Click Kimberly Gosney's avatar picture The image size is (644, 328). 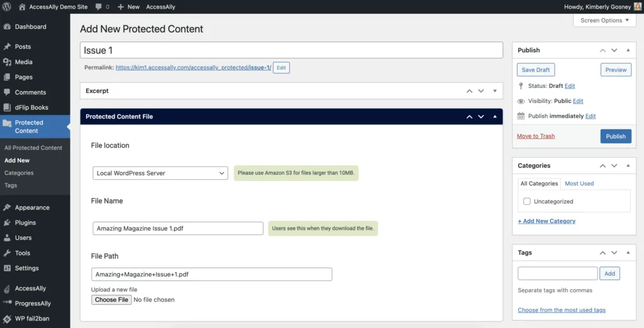pyautogui.click(x=636, y=6)
